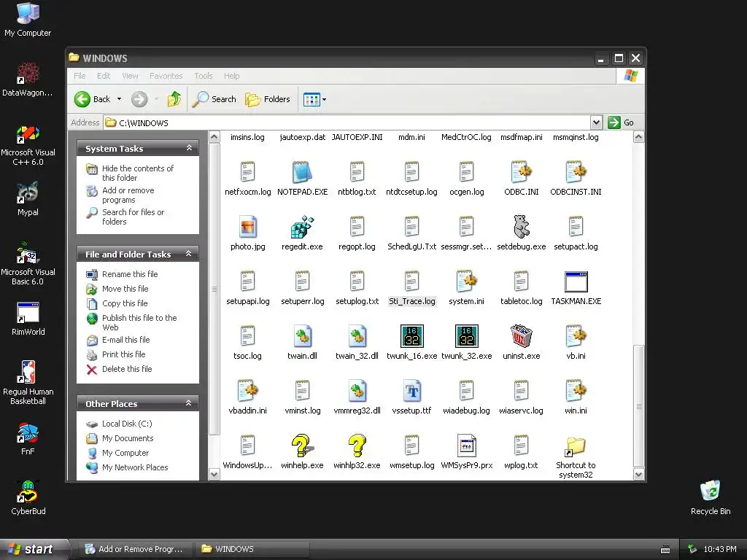
Task: Click the Up folder toolbar icon
Action: click(174, 99)
